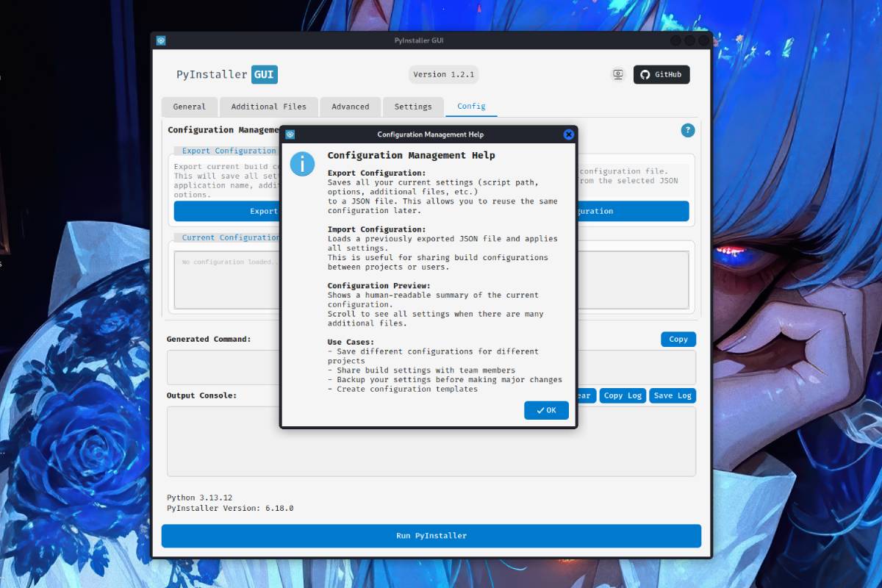Click the display theme icon beside GitHub

618,74
